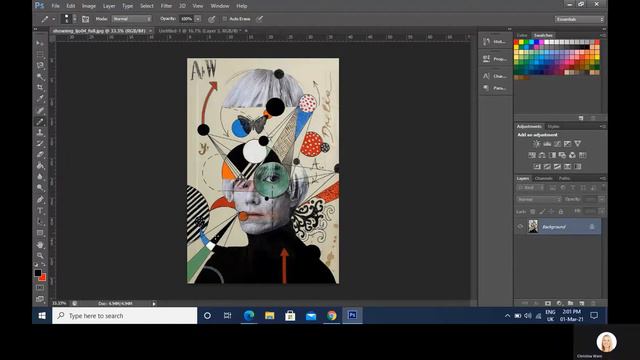The height and width of the screenshot is (360, 640).
Task: Add a Curves adjustment
Action: point(557,144)
